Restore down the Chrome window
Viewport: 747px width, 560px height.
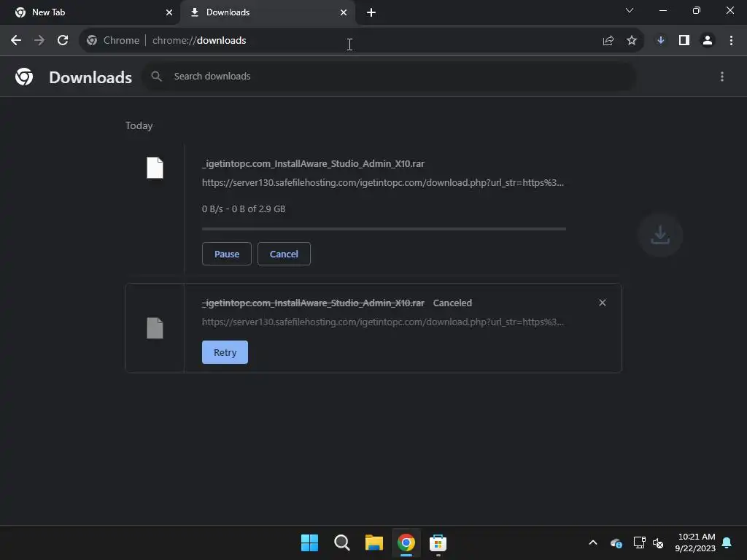697,10
